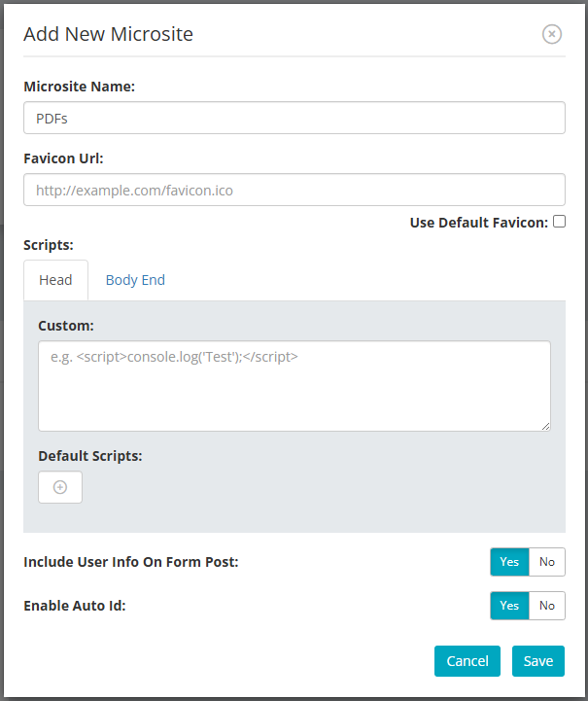The width and height of the screenshot is (588, 701).
Task: Click the Default Scripts label
Action: pyautogui.click(x=90, y=456)
